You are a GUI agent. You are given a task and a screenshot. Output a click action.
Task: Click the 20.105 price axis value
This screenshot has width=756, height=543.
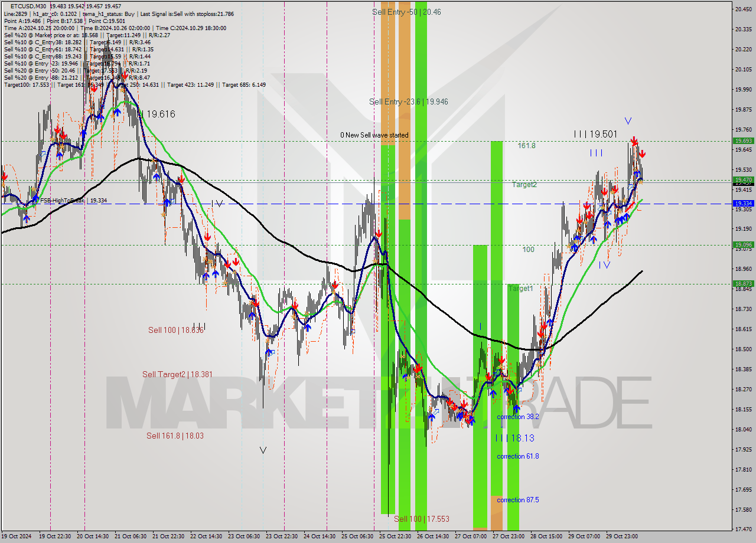743,69
